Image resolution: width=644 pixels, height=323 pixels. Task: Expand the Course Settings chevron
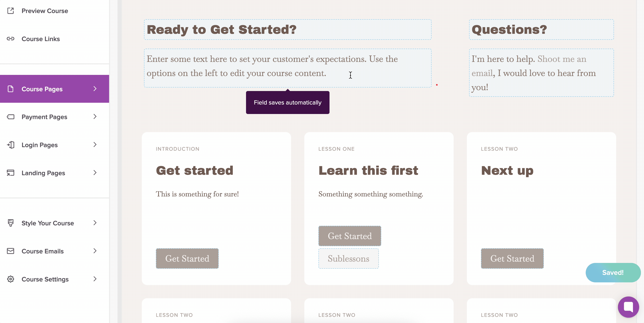click(95, 279)
